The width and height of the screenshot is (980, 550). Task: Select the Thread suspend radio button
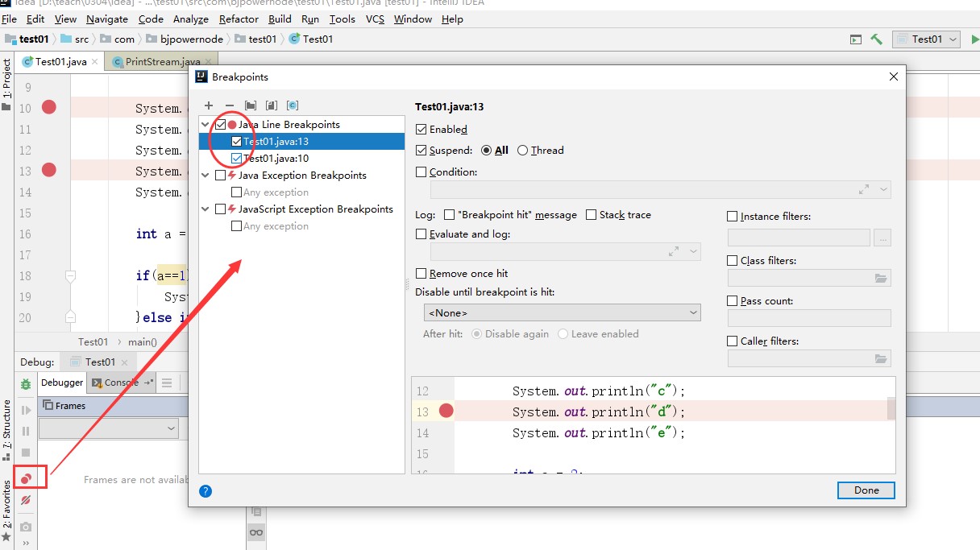pyautogui.click(x=523, y=150)
